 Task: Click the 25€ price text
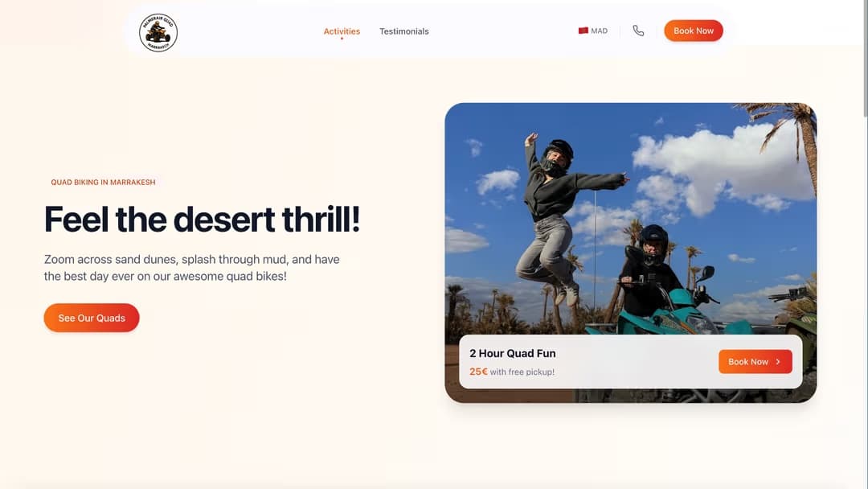click(x=478, y=372)
